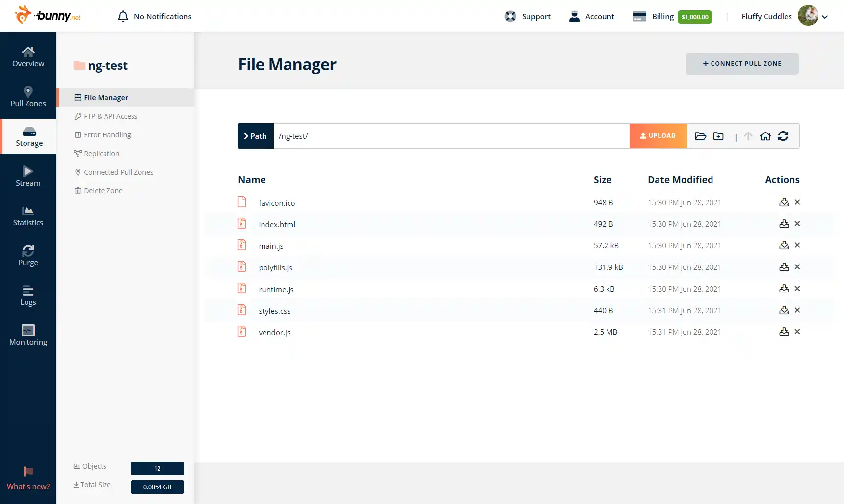Open the Replication settings page
The width and height of the screenshot is (844, 504).
102,154
